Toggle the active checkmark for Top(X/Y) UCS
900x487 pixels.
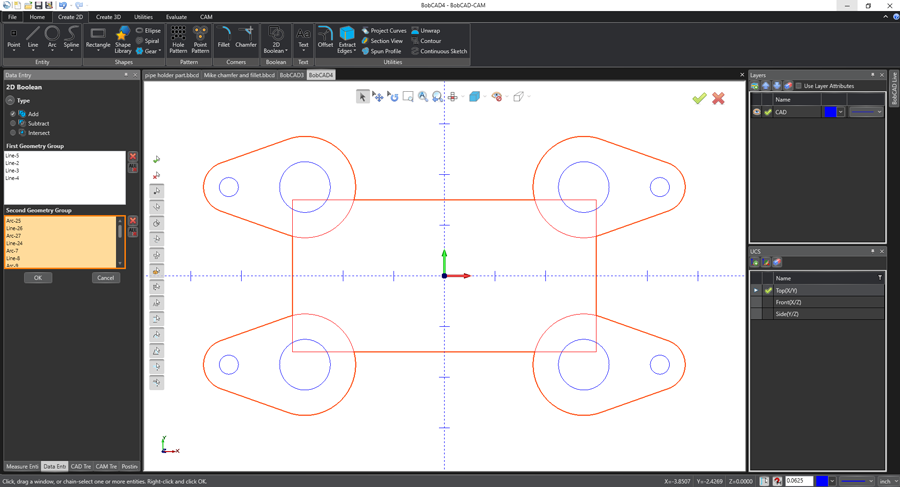(x=768, y=291)
